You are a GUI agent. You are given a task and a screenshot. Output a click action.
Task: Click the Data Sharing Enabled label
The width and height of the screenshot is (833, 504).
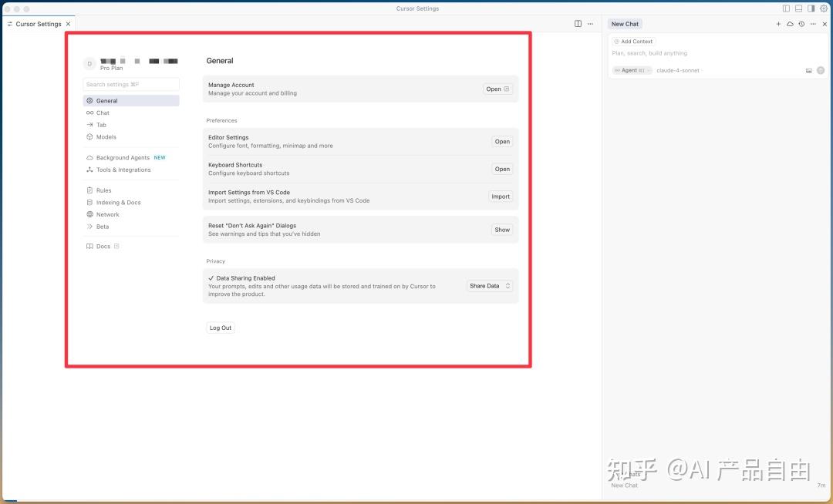(x=245, y=278)
